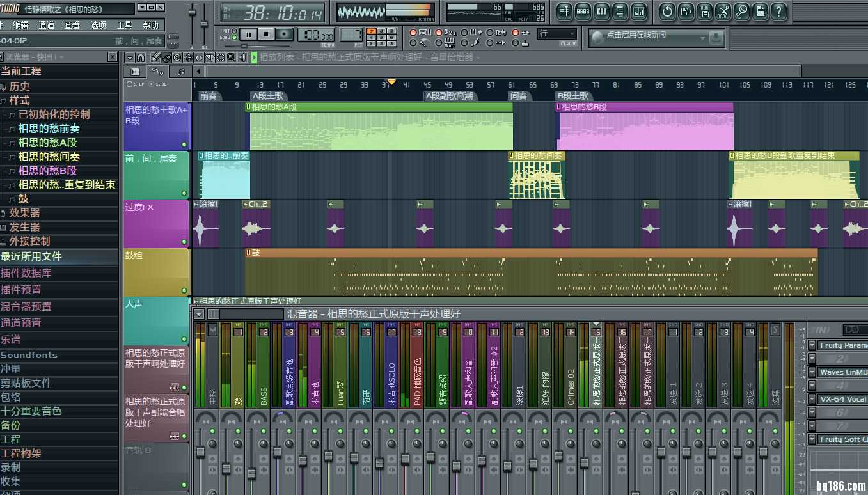Select the delete tool in the playlist toolbar
Screen dimensions: 868x495
pyautogui.click(x=177, y=58)
